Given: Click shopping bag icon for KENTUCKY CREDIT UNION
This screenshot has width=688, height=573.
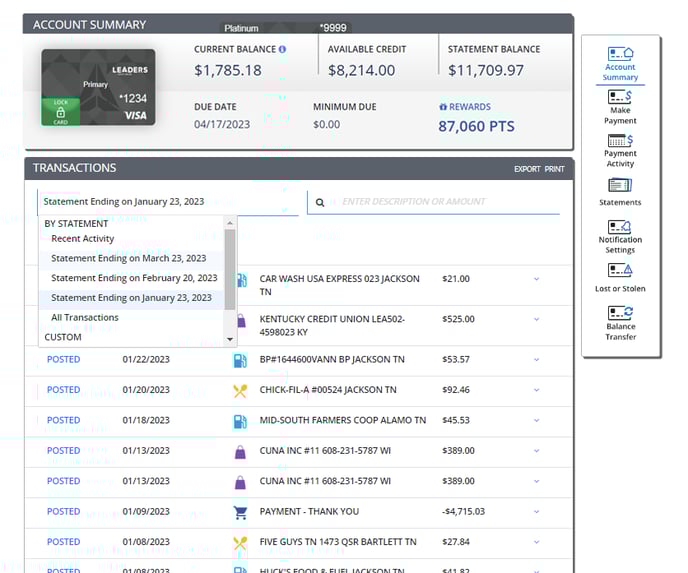Looking at the screenshot, I should (x=241, y=320).
